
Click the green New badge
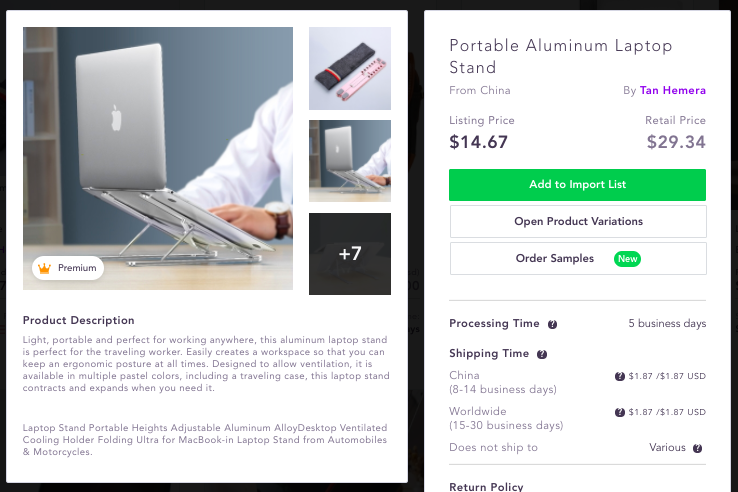[x=627, y=259]
